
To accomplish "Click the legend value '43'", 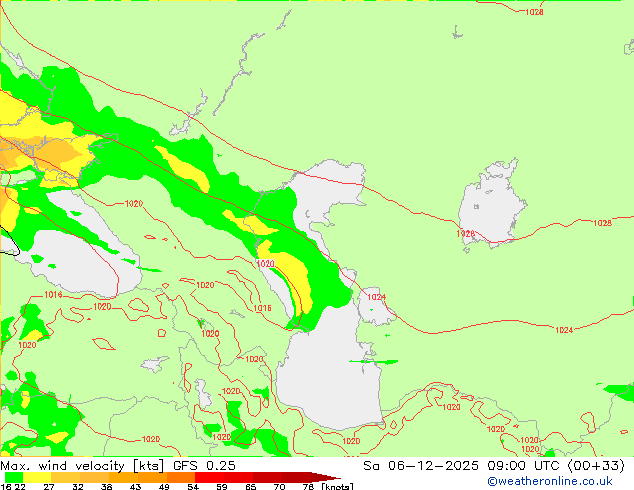I will tap(135, 486).
